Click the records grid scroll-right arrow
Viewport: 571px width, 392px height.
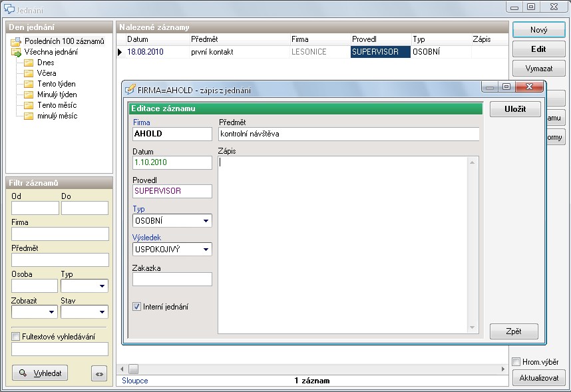[503, 369]
